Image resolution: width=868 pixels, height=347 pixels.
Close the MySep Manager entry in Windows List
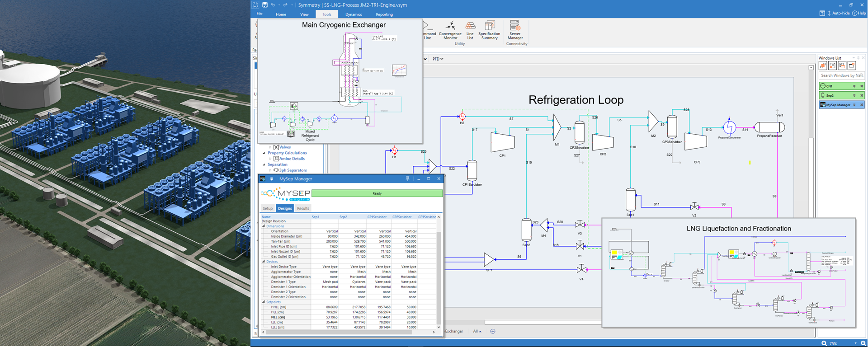point(861,105)
